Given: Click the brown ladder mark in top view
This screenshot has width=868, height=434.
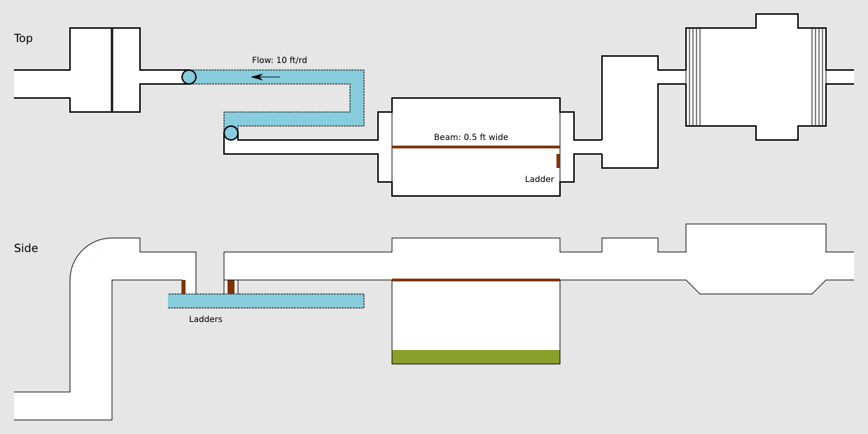Looking at the screenshot, I should click(x=558, y=161).
